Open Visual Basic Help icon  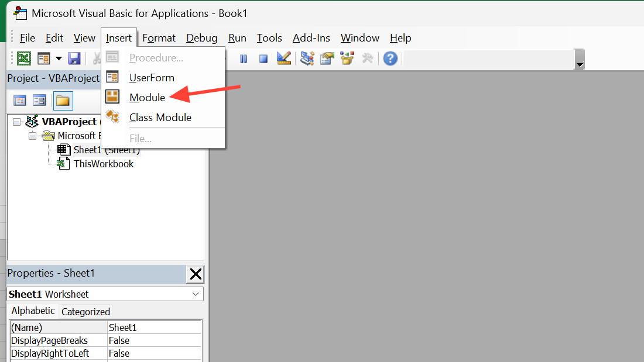click(390, 58)
